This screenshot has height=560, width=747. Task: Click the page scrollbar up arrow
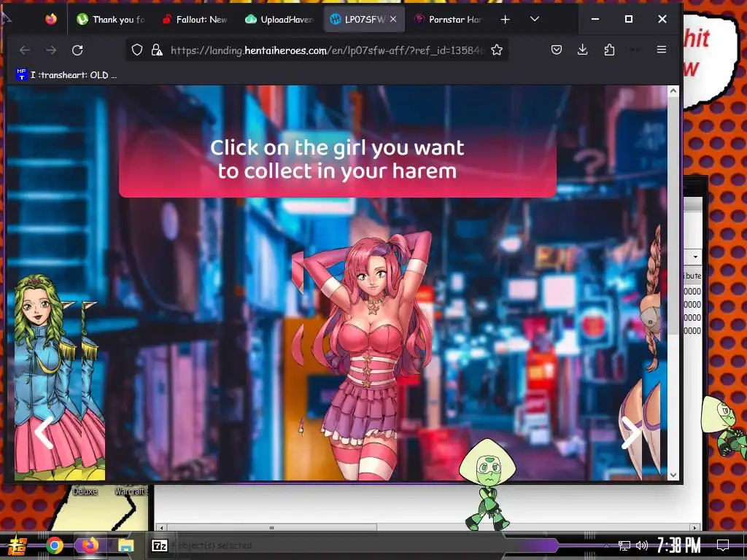pyautogui.click(x=673, y=91)
